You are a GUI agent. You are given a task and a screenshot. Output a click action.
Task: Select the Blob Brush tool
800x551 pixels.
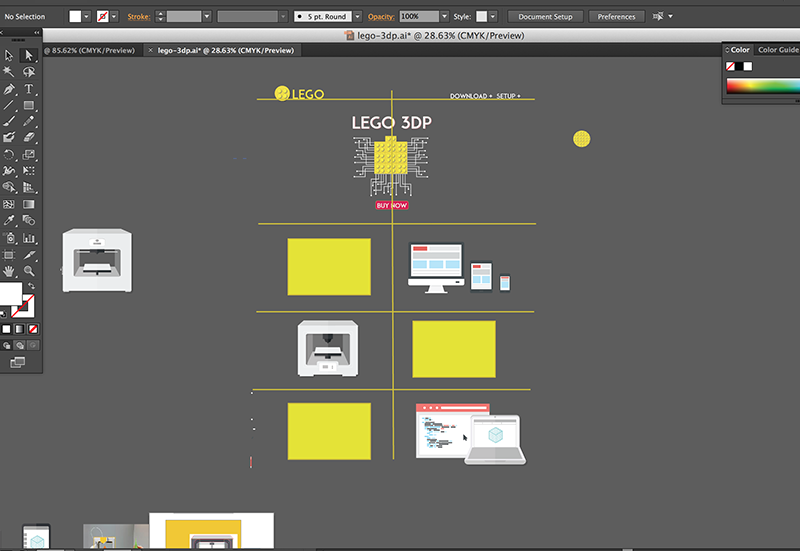point(9,137)
